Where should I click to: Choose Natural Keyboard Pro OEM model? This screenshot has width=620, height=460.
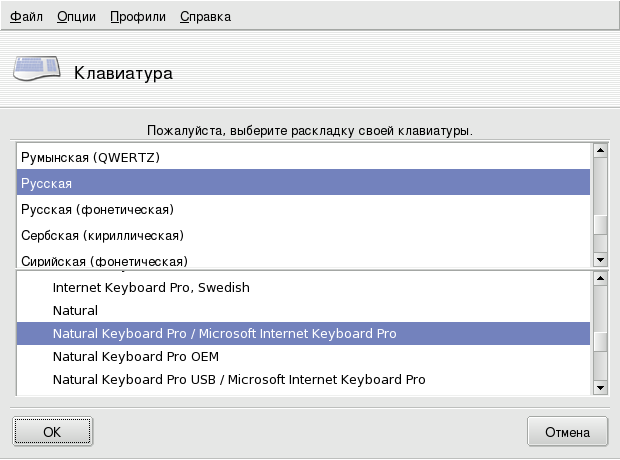pyautogui.click(x=135, y=356)
